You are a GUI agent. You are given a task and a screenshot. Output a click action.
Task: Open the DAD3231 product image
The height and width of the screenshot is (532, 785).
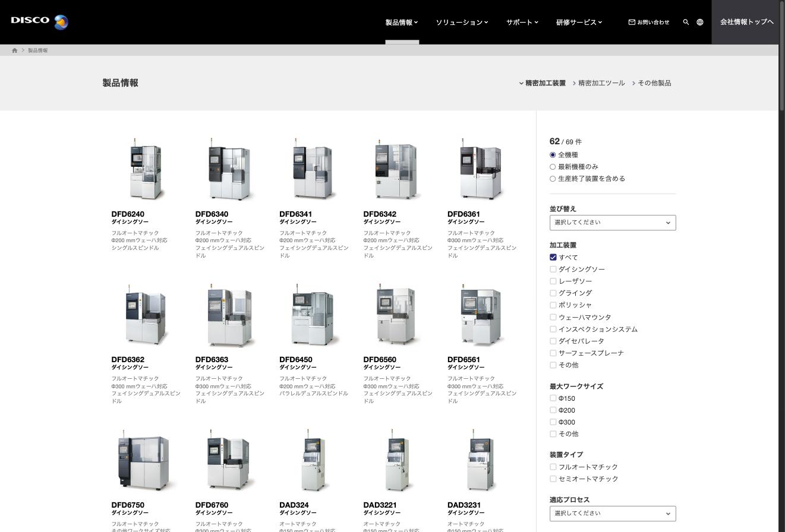[482, 460]
